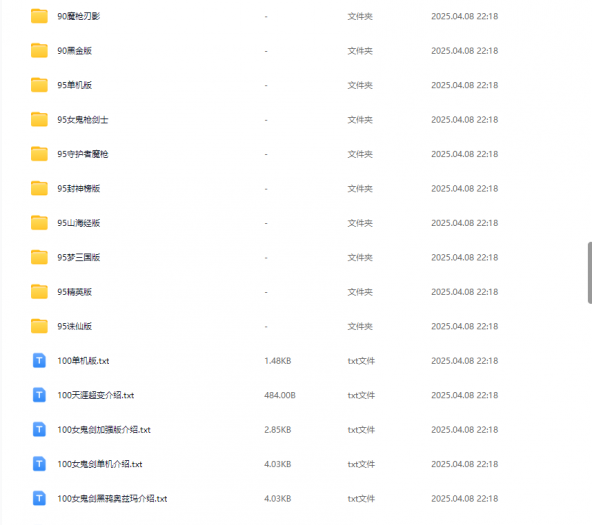Click the folder icon beside 90黑金版
The width and height of the screenshot is (592, 525).
(x=39, y=51)
